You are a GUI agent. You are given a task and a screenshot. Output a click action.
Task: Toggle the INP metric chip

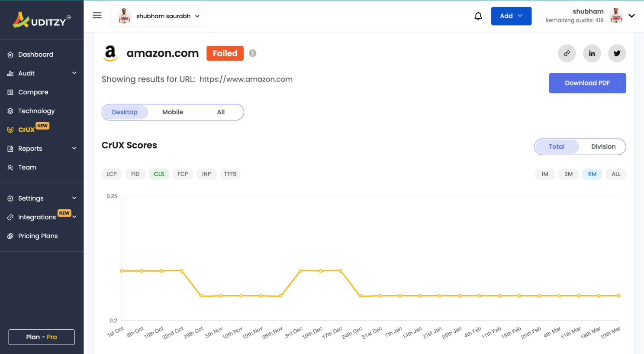pos(206,174)
